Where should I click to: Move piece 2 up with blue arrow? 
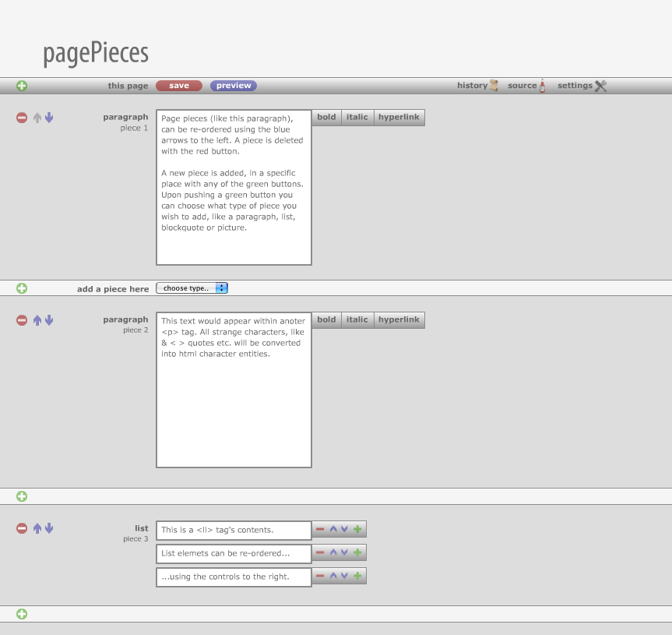coord(37,320)
